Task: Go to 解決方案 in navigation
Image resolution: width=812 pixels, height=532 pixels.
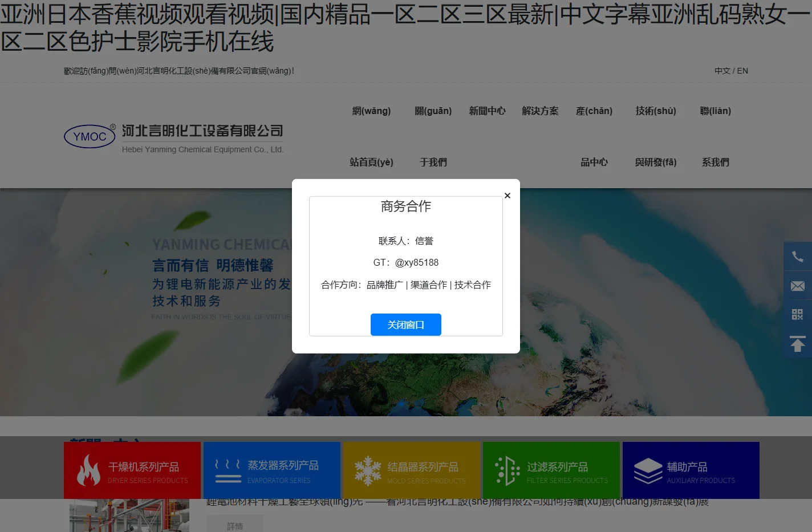Action: click(x=540, y=111)
